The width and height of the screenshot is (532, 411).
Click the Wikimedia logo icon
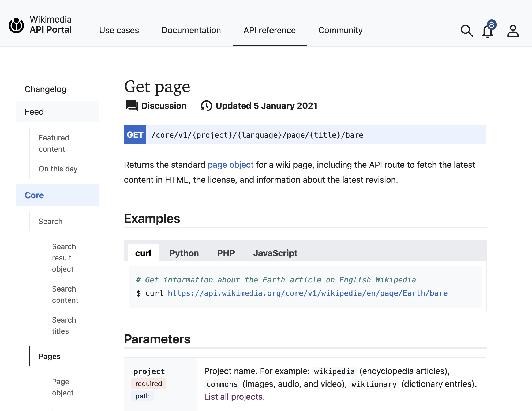point(16,25)
